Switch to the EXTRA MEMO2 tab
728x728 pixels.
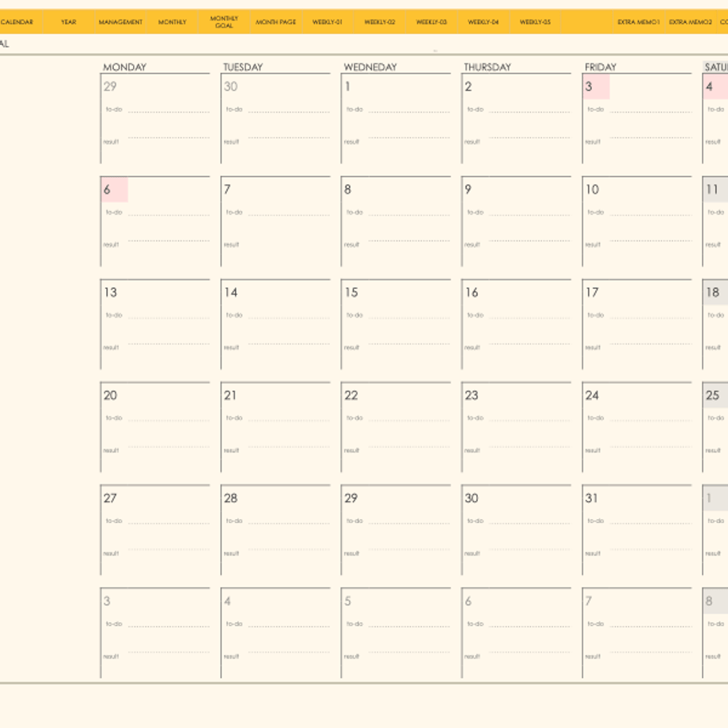click(x=690, y=22)
